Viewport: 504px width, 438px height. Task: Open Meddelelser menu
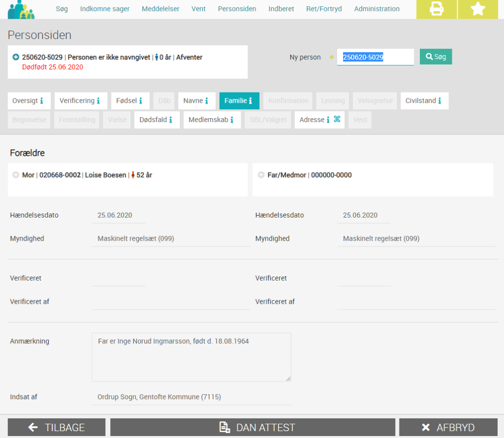click(x=161, y=9)
